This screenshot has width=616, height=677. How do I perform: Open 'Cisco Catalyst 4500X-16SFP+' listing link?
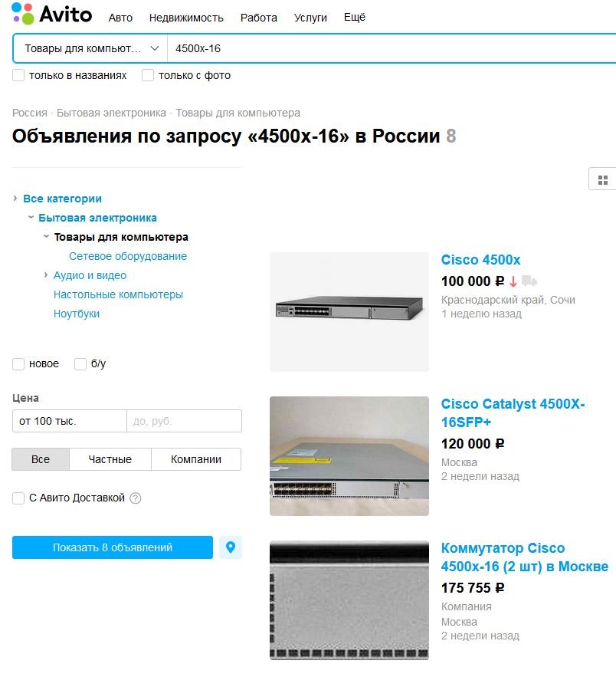click(x=513, y=412)
